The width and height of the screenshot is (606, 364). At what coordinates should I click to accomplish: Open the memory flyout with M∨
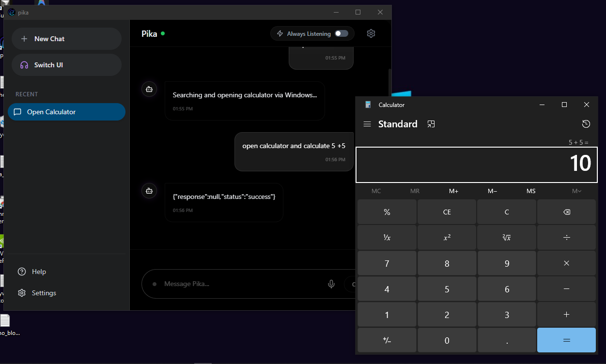(x=576, y=191)
